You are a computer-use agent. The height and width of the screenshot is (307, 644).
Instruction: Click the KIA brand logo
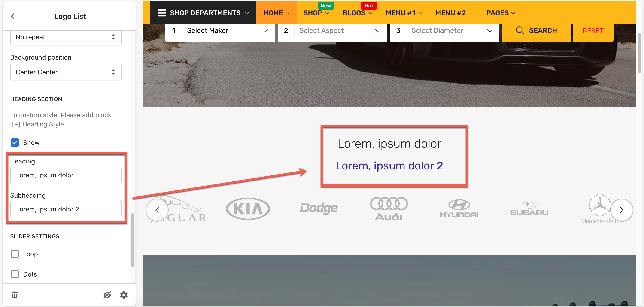point(248,209)
